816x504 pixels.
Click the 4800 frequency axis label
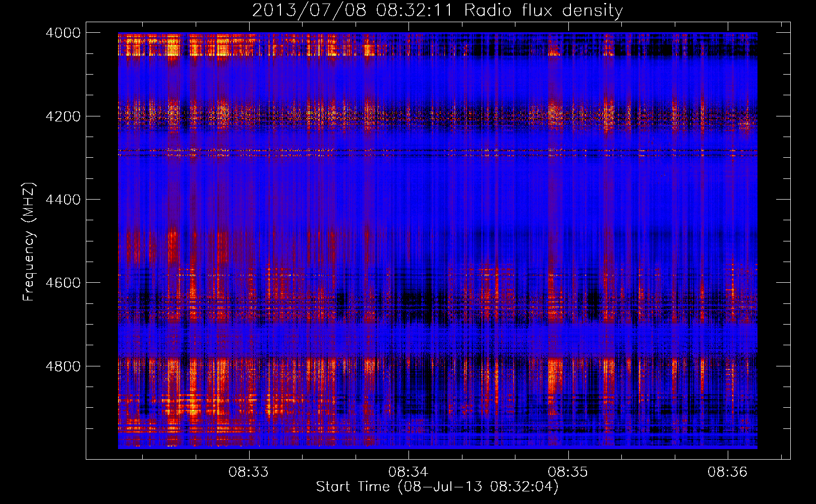pos(63,366)
